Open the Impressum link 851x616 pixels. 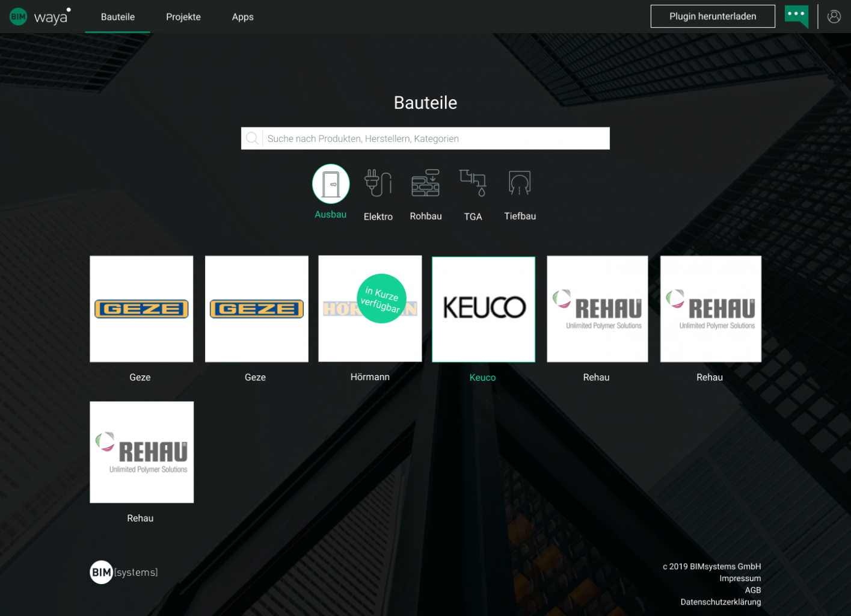click(740, 578)
